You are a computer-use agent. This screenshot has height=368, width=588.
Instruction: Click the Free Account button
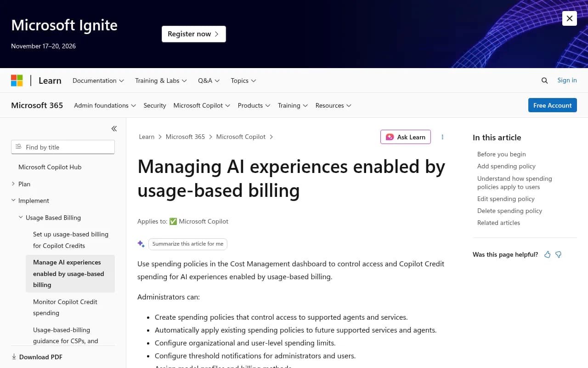[x=553, y=105]
